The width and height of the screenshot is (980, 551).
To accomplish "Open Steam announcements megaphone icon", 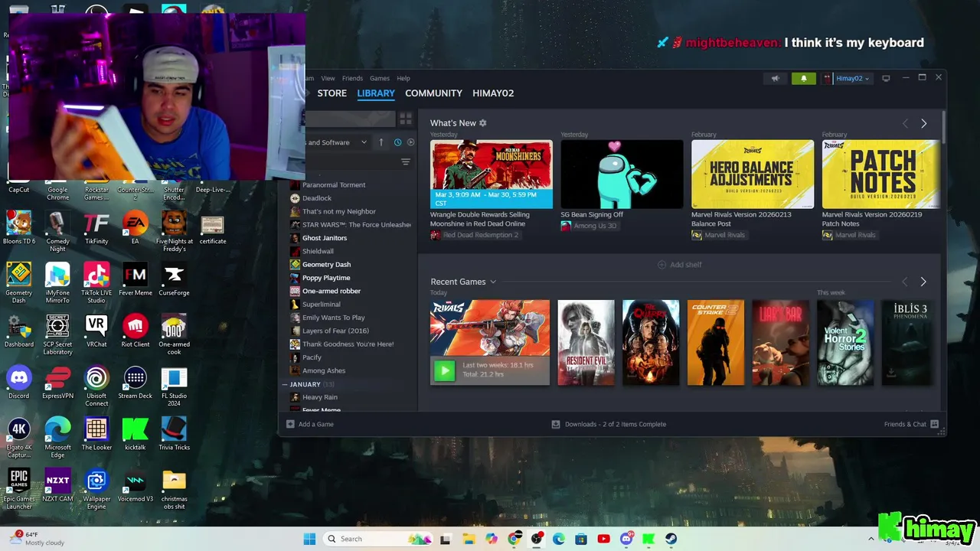I will tap(775, 78).
